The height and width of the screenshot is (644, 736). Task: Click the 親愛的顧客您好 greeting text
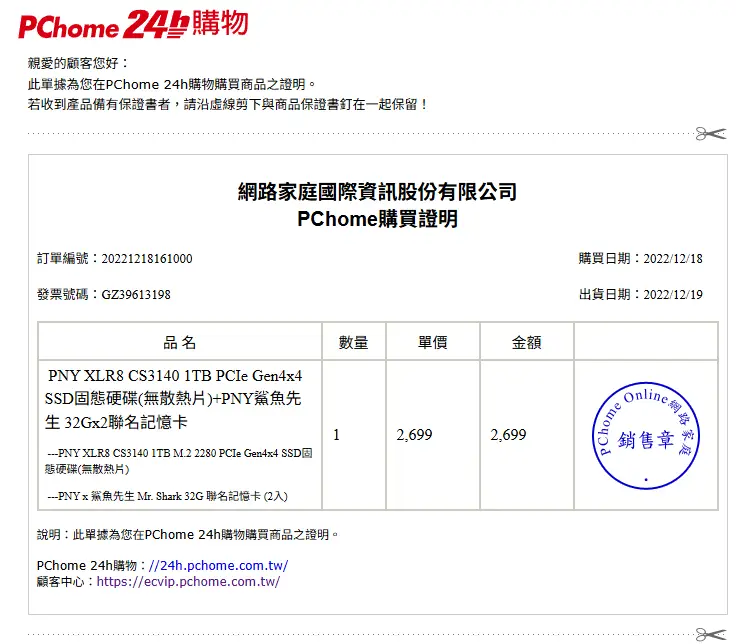point(79,65)
